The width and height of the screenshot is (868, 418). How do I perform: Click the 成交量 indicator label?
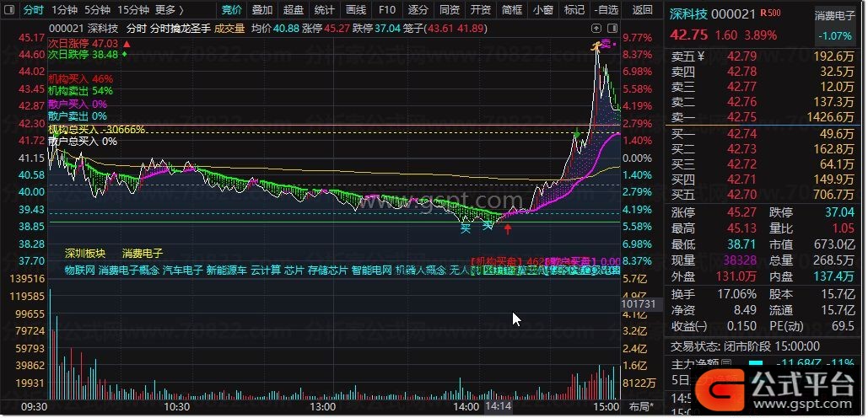(229, 28)
